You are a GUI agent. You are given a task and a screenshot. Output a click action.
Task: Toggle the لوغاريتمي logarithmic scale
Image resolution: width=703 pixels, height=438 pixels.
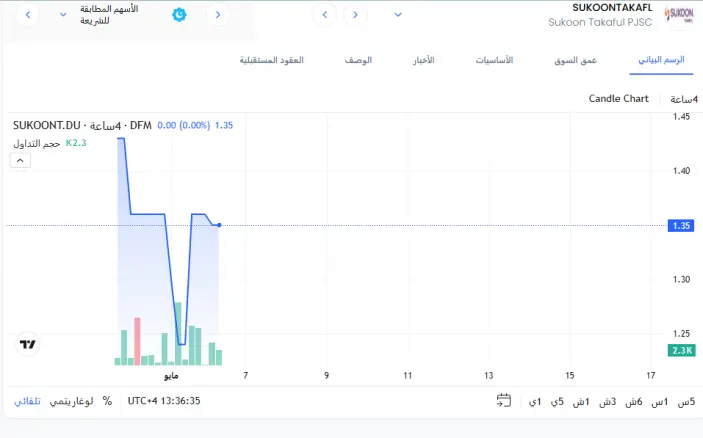coord(71,401)
